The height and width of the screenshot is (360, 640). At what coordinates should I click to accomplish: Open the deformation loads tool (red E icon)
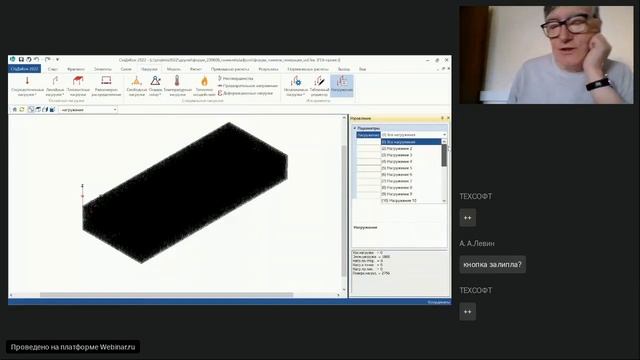[x=245, y=93]
